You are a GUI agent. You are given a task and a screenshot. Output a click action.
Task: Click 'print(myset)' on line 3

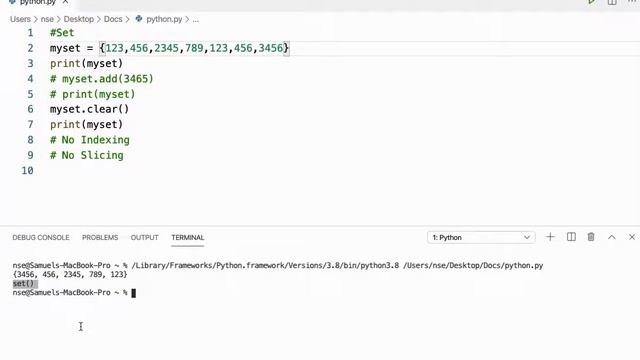point(87,64)
